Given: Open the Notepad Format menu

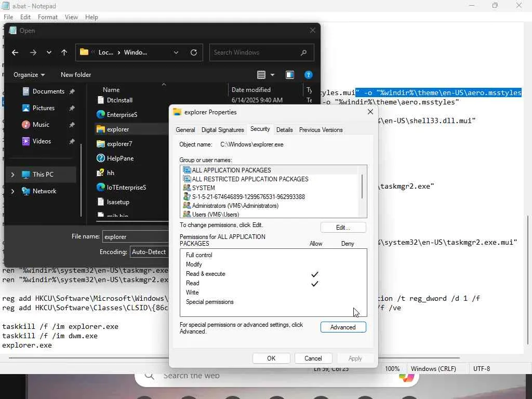Looking at the screenshot, I should coord(47,17).
